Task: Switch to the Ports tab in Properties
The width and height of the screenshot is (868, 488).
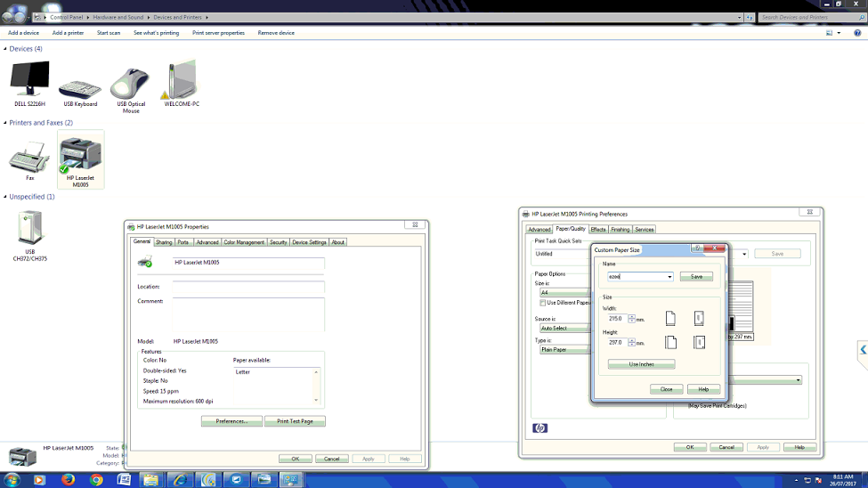Action: click(x=183, y=242)
